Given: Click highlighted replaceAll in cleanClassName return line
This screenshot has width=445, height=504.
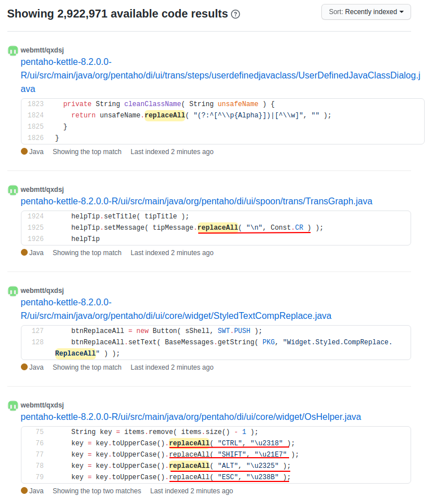Looking at the screenshot, I should coord(165,115).
